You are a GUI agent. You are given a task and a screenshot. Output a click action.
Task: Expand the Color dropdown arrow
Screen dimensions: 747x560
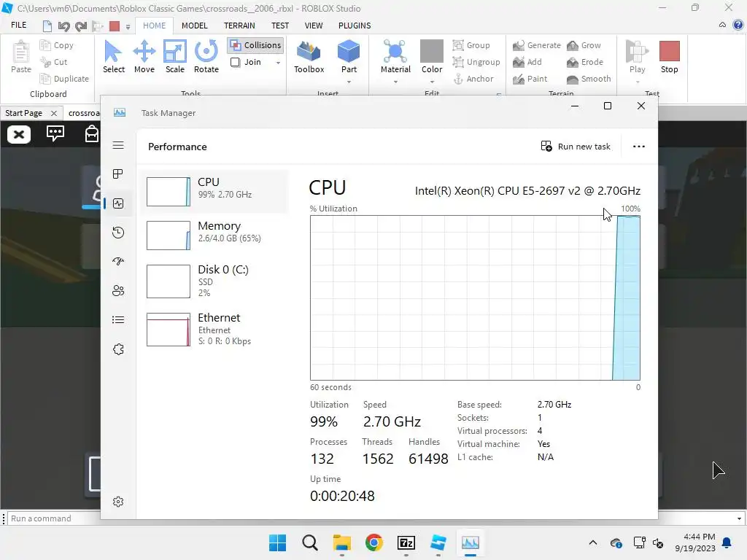(x=432, y=82)
